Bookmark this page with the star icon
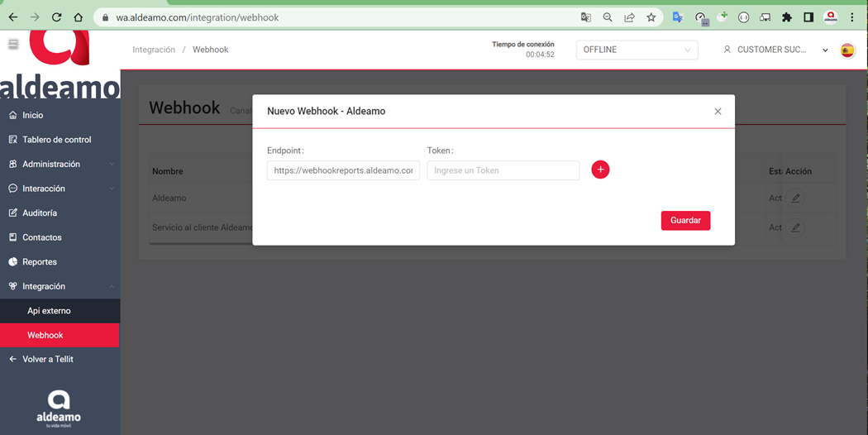Screen dimensions: 868x435 click(651, 17)
